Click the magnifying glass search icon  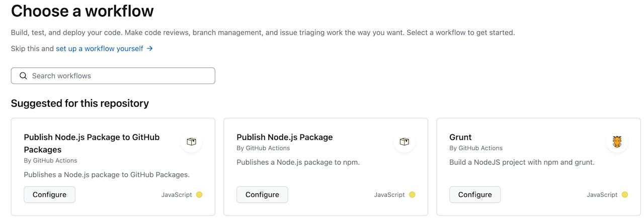tap(23, 76)
